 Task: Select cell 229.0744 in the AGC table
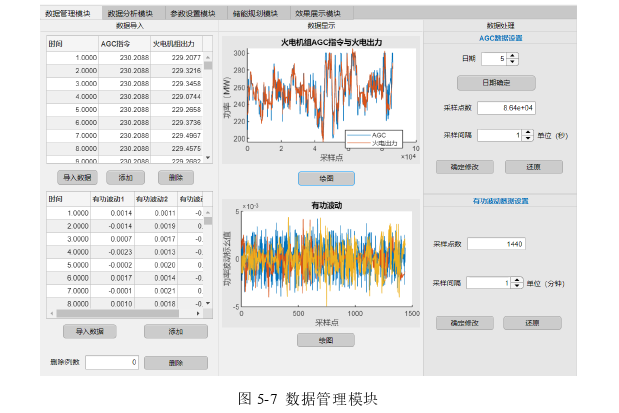(x=176, y=97)
